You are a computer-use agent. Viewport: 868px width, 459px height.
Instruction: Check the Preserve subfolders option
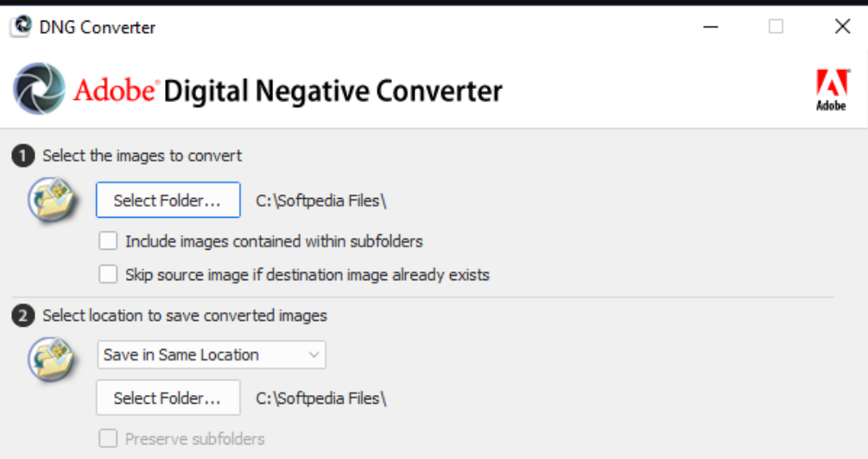point(108,438)
